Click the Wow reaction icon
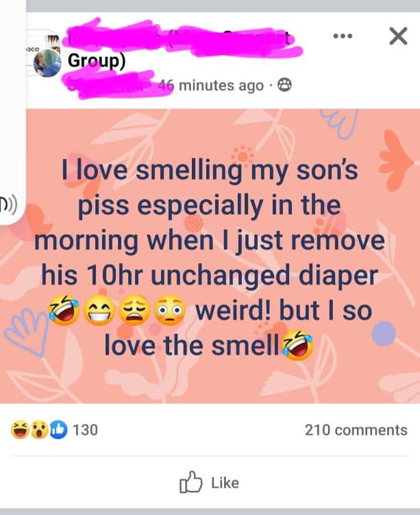 (39, 429)
